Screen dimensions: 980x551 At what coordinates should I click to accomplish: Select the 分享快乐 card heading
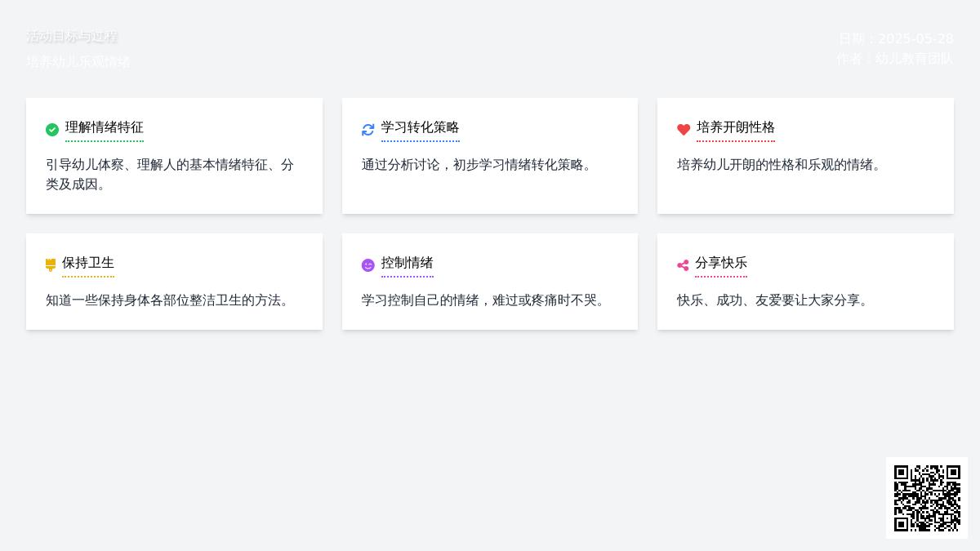pyautogui.click(x=721, y=263)
